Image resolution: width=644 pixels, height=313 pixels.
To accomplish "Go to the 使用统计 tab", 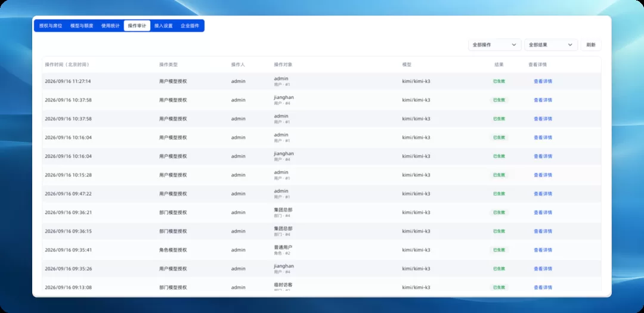I will pyautogui.click(x=110, y=26).
